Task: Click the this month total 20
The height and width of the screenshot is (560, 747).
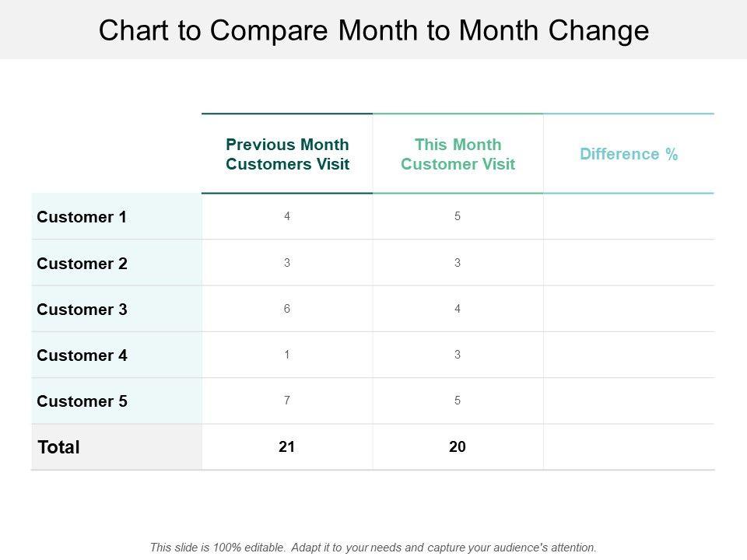Action: coord(458,447)
